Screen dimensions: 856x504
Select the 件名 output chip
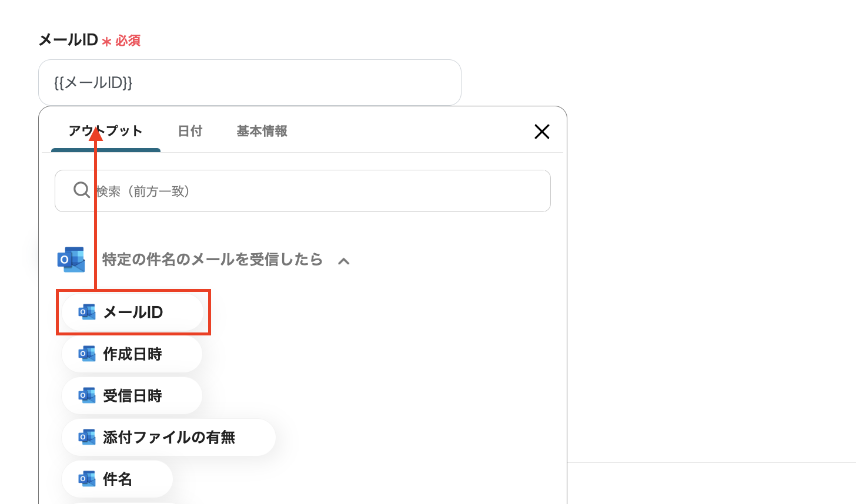click(117, 479)
